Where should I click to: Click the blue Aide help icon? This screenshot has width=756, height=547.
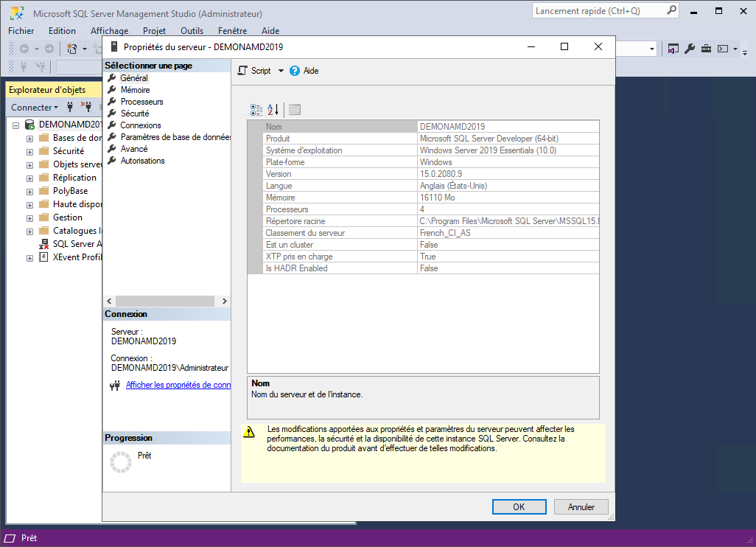(295, 71)
